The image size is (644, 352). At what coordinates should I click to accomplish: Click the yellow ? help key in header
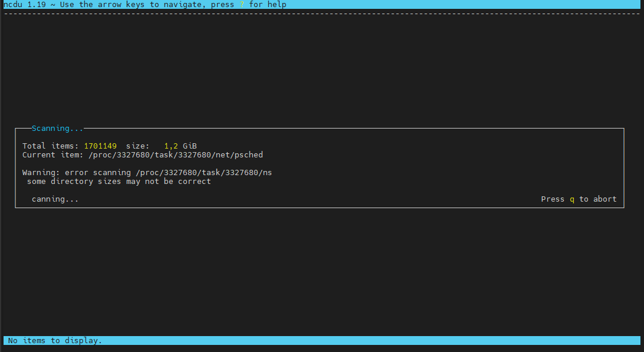point(242,5)
